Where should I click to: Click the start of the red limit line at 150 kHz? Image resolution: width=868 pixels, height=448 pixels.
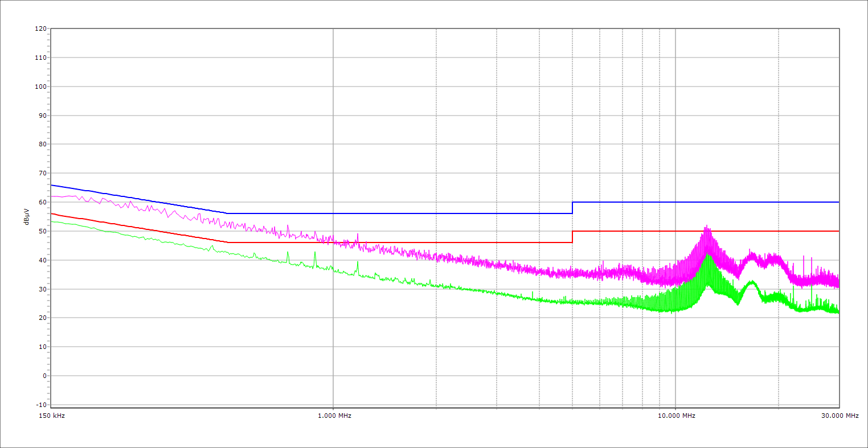point(52,213)
